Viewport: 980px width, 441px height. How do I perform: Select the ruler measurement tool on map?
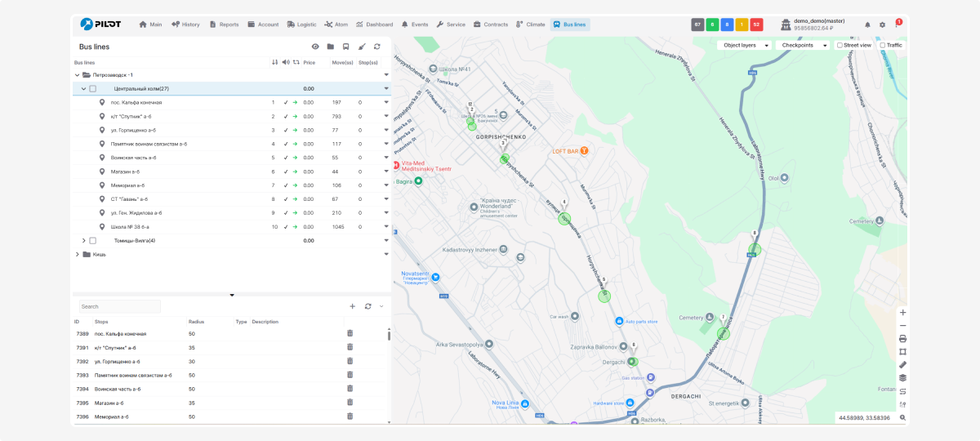click(x=902, y=364)
